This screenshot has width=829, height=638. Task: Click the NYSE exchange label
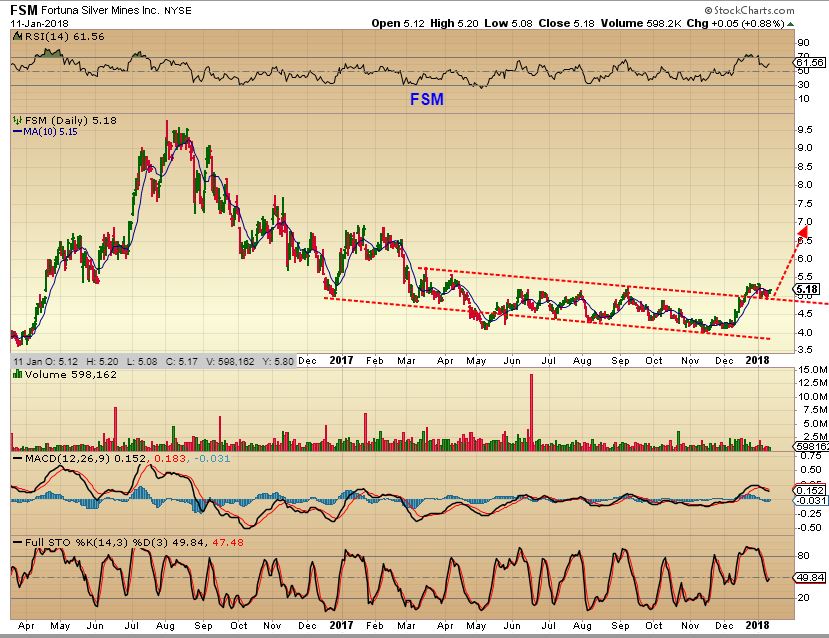178,11
